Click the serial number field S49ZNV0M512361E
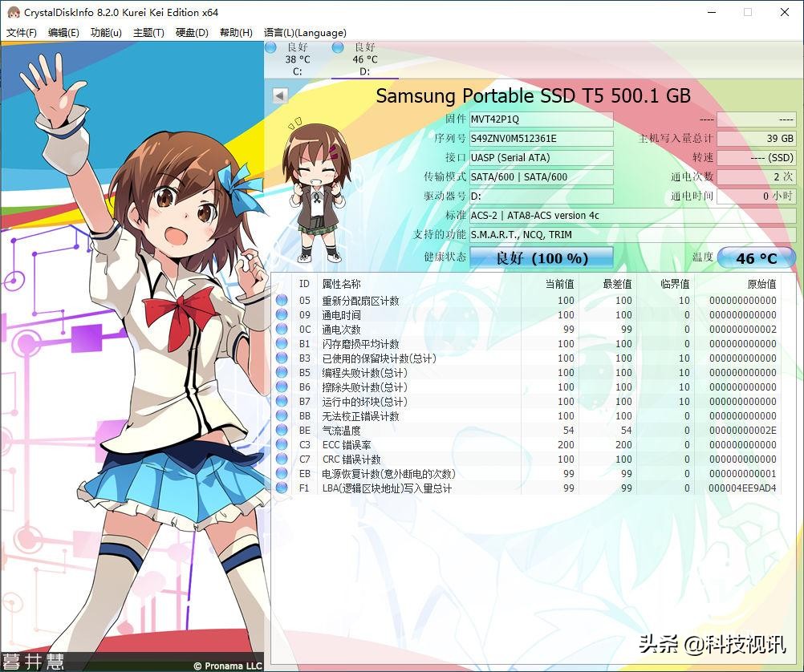 coord(541,139)
